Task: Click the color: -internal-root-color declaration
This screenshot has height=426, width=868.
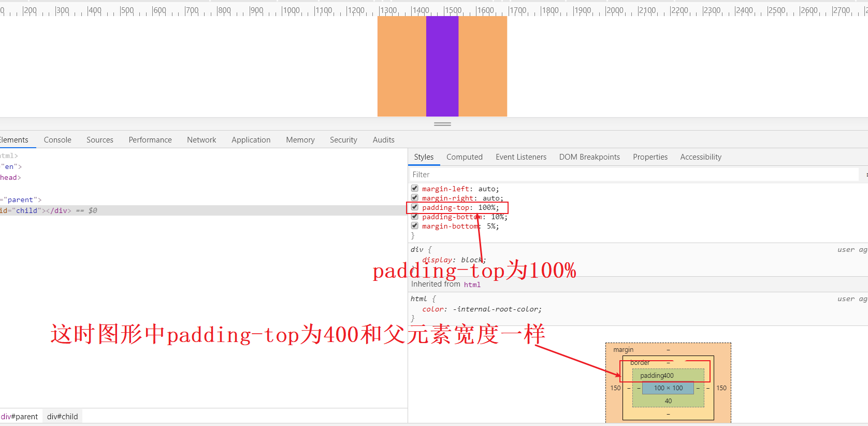Action: 482,309
